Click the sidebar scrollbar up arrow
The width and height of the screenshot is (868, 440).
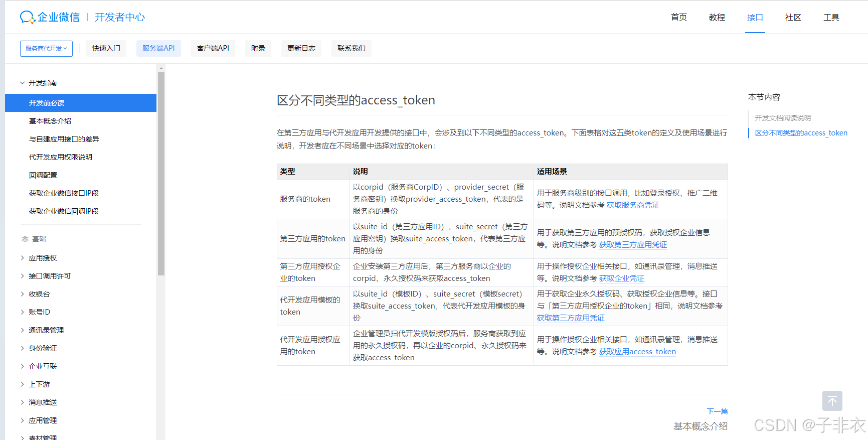(161, 68)
